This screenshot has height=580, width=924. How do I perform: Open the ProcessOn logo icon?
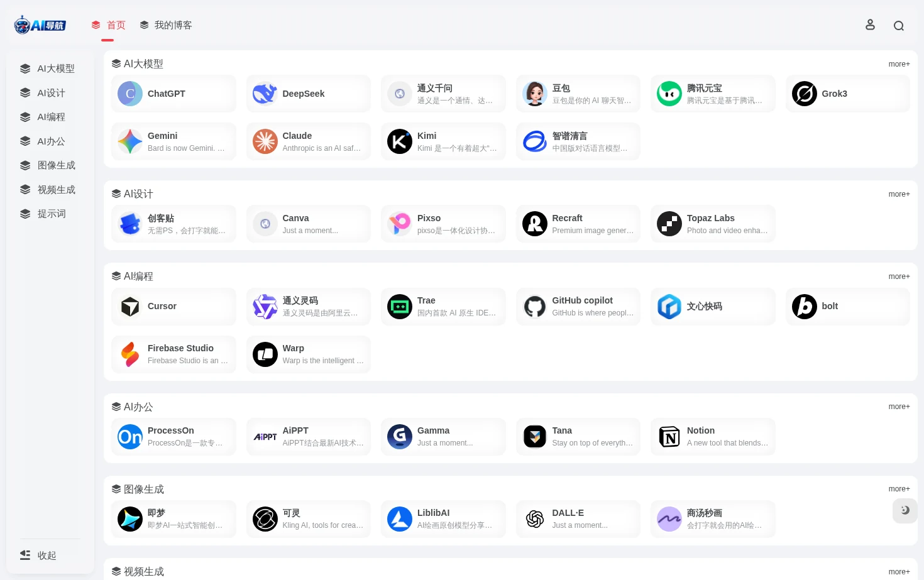130,437
